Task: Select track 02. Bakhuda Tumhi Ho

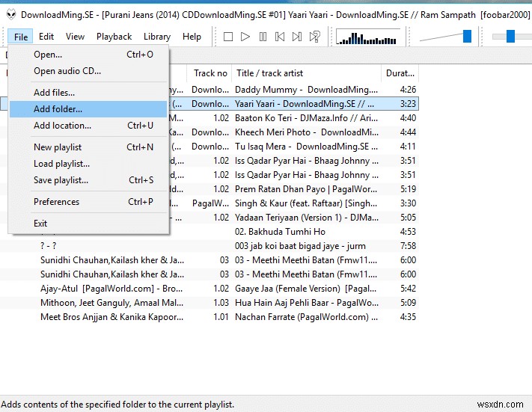Action: tap(281, 232)
